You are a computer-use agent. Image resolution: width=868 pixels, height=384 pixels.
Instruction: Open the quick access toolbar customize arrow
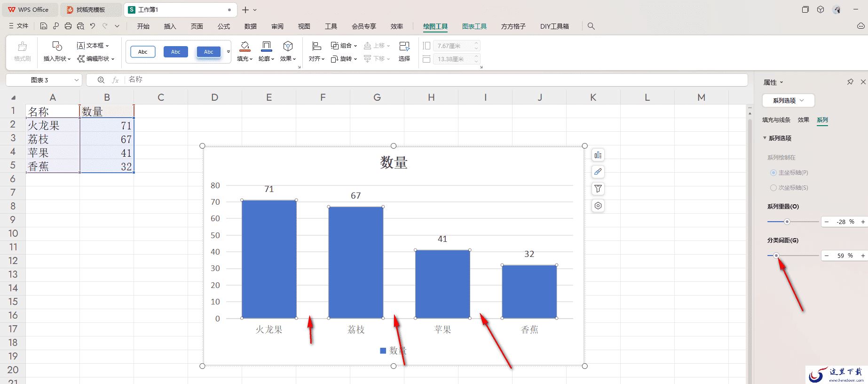[117, 26]
